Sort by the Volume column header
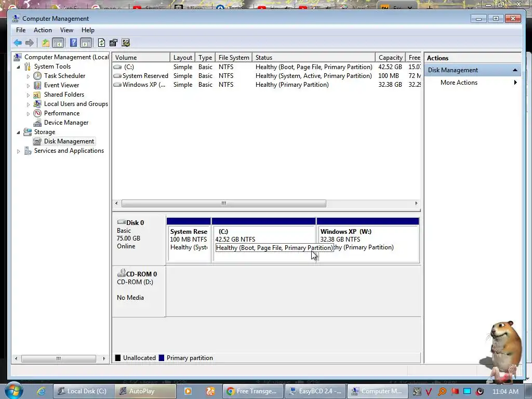532x399 pixels. click(x=141, y=57)
